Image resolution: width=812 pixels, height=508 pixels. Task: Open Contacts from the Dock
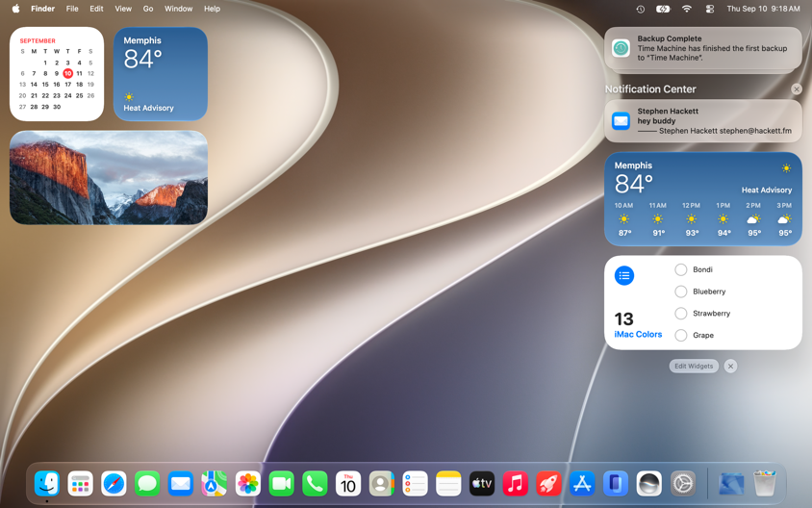pos(382,484)
